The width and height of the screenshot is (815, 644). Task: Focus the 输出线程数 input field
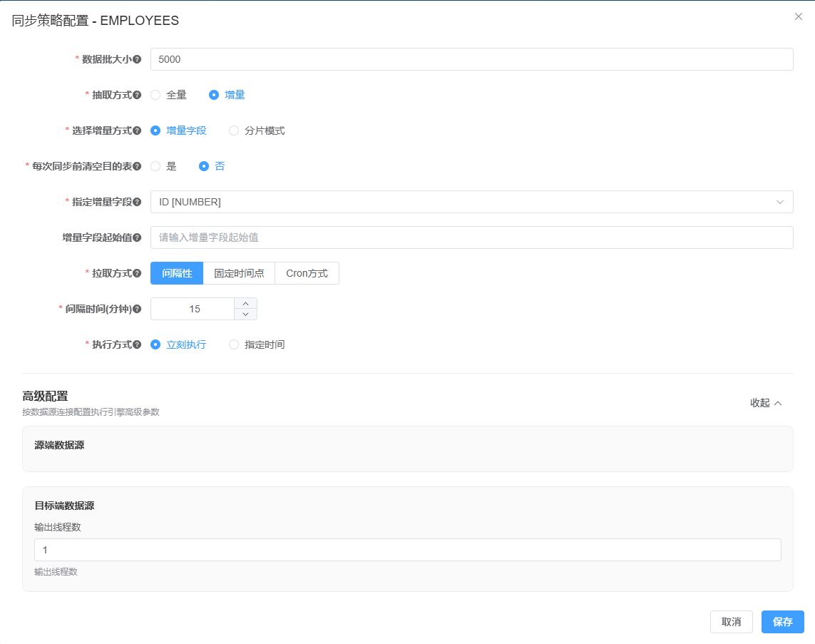408,550
